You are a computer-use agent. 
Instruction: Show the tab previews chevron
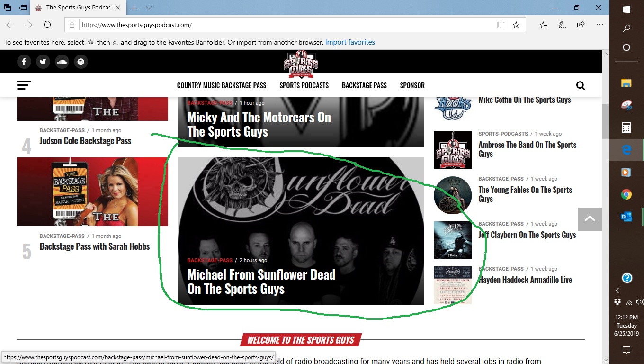click(149, 8)
